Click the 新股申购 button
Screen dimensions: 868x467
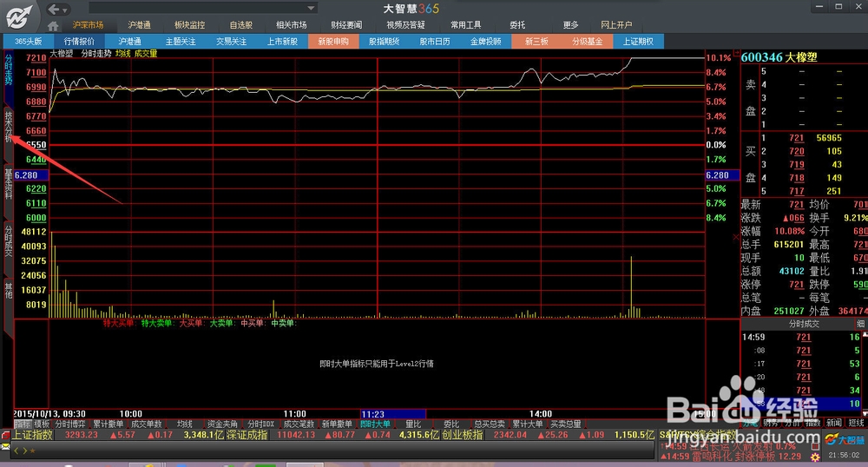[x=333, y=42]
